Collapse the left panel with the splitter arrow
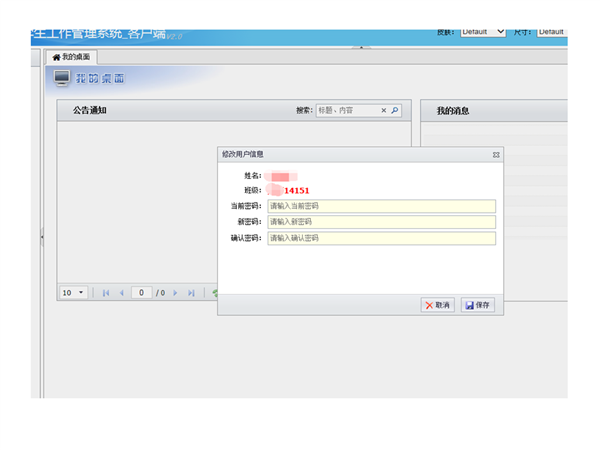600x450 pixels. (x=42, y=237)
